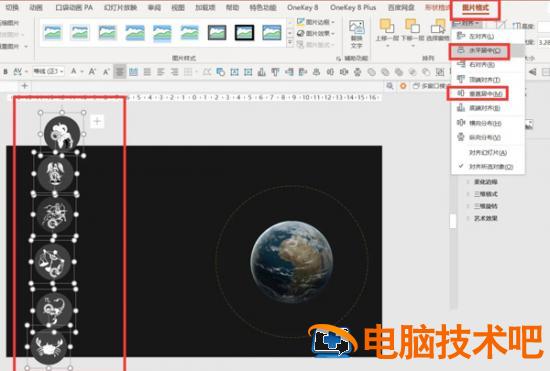Click the vertical scrollbar beside the slide
The width and height of the screenshot is (550, 371).
pyautogui.click(x=453, y=221)
